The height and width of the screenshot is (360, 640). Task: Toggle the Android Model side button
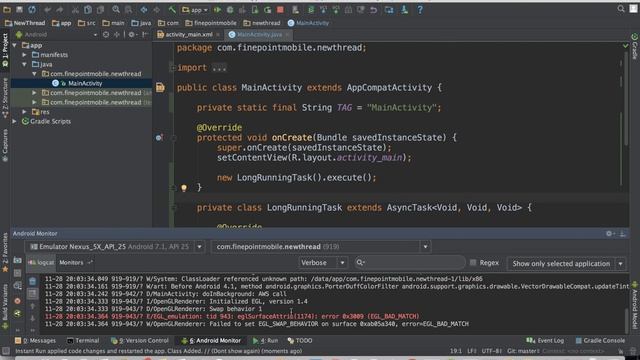coord(635,305)
